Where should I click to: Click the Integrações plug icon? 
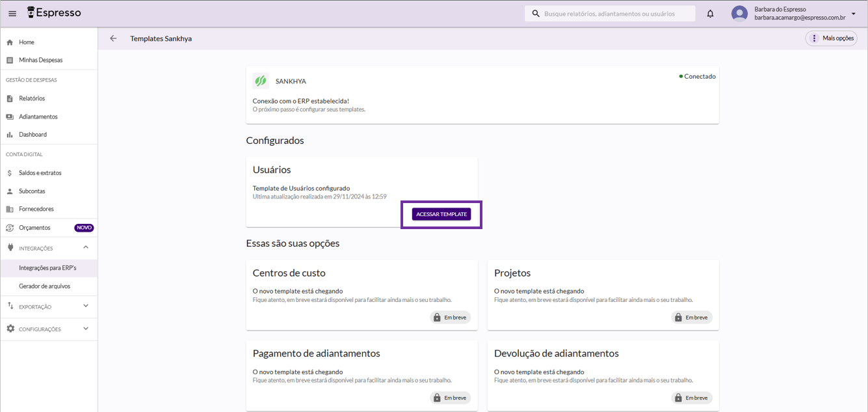tap(10, 248)
